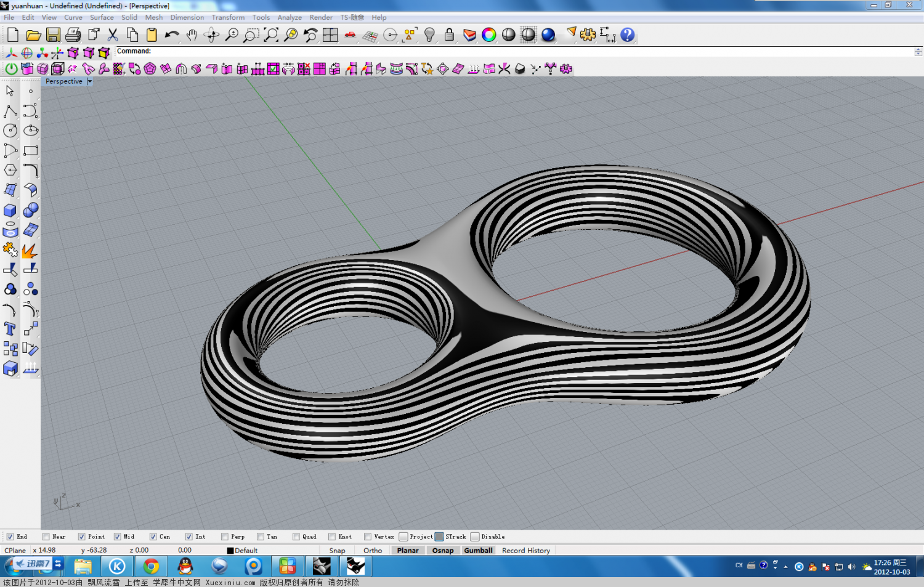
Task: Toggle Gumball in the status bar
Action: (479, 551)
